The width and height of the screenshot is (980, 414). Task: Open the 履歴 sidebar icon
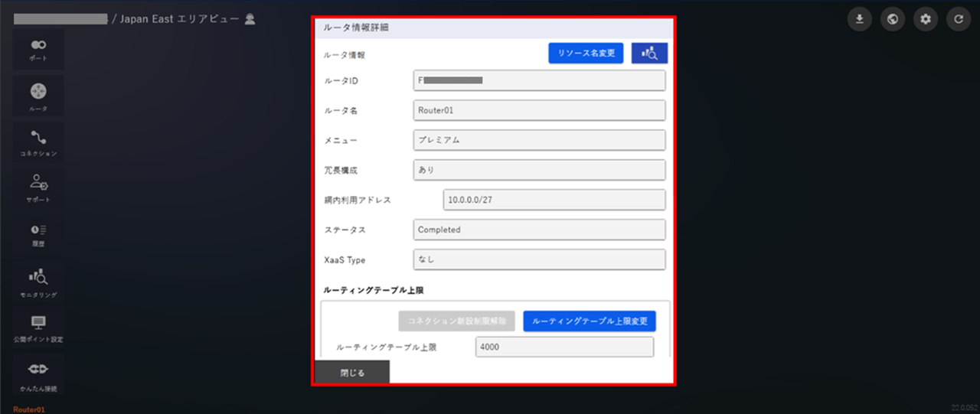pos(38,234)
